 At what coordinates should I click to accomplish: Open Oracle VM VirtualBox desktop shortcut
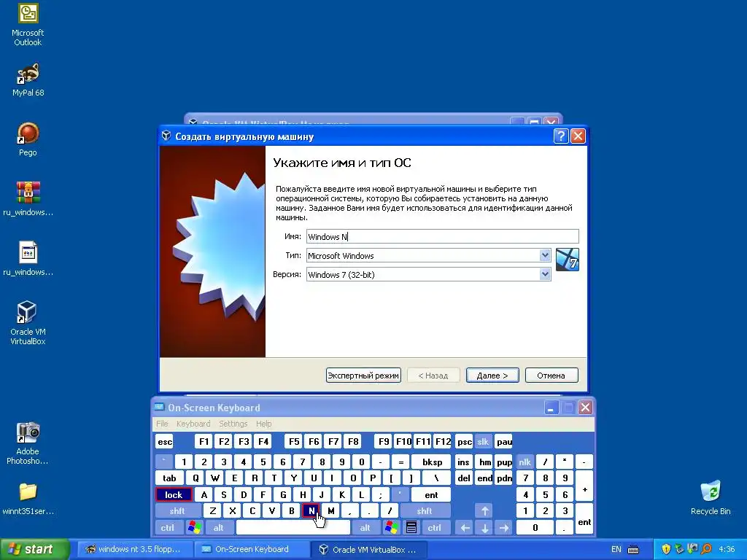click(28, 323)
